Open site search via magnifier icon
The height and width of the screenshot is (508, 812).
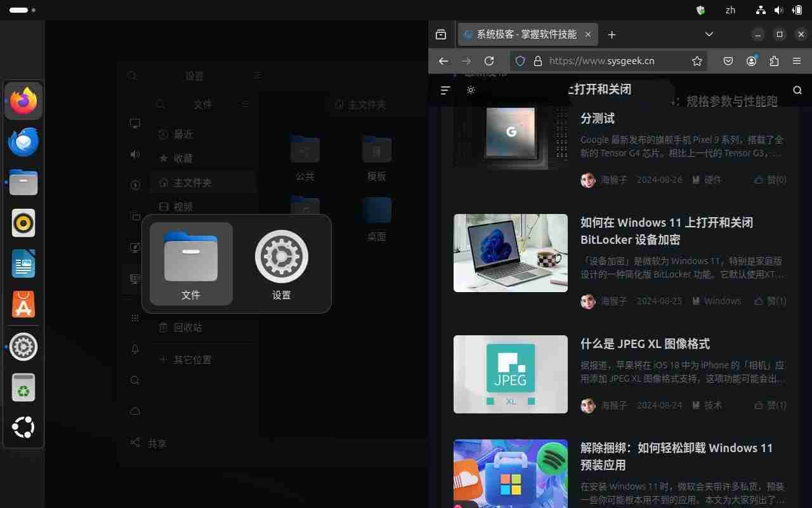[797, 90]
